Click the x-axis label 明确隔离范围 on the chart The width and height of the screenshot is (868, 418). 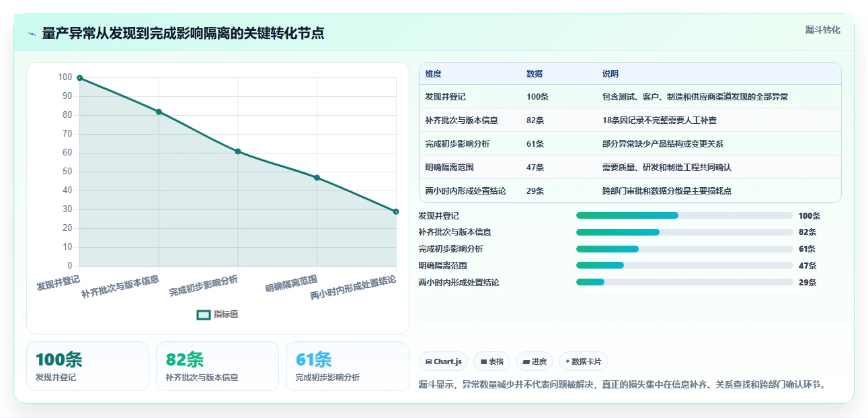point(291,283)
